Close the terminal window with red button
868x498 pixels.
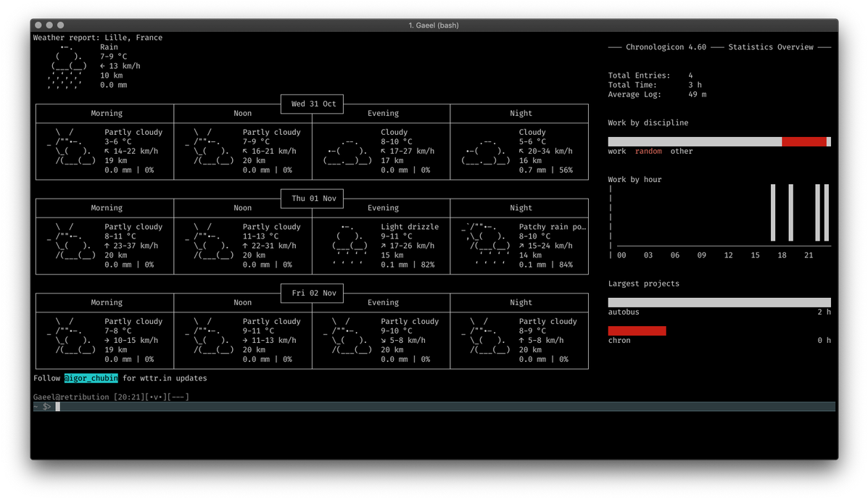coord(38,25)
